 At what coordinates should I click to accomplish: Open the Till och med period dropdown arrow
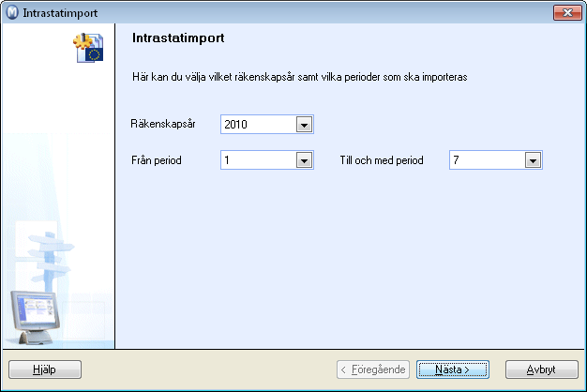point(533,160)
